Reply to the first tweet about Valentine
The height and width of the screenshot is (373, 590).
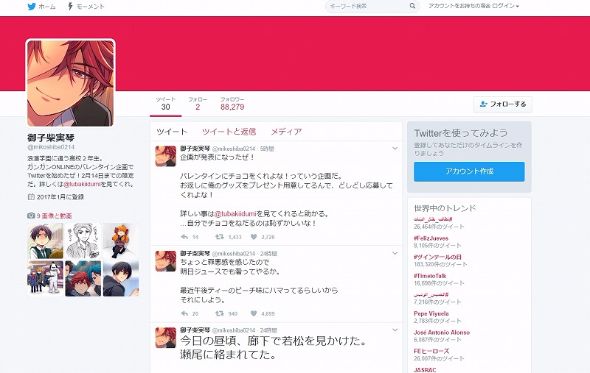coord(184,237)
